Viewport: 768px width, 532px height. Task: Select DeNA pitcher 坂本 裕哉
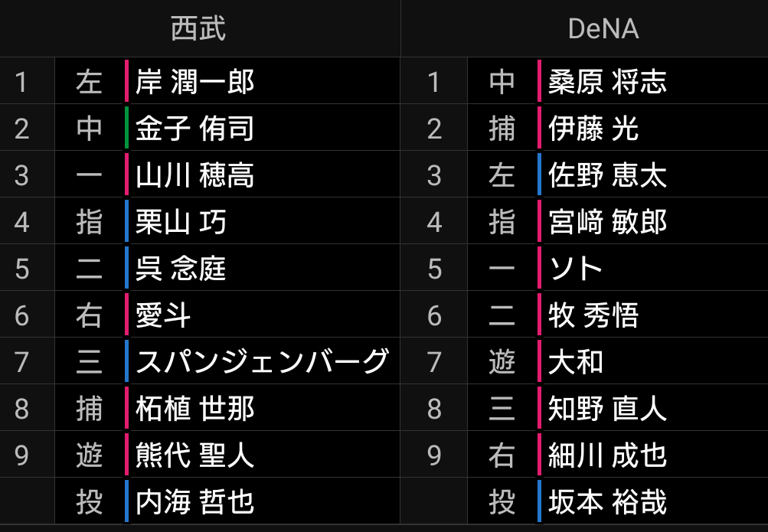607,501
